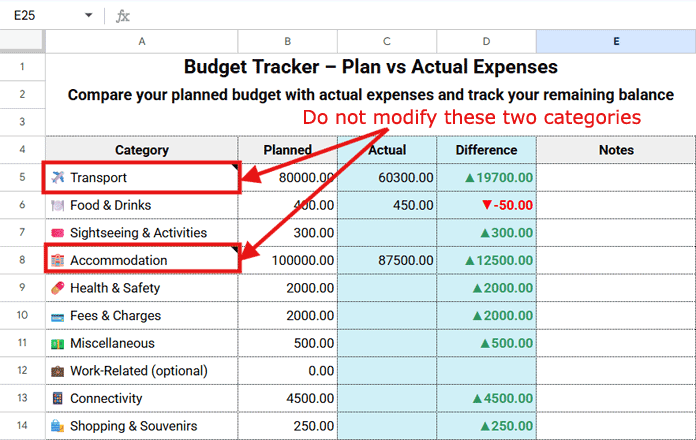
Task: Click the airplane icon beside Transport
Action: click(x=58, y=178)
